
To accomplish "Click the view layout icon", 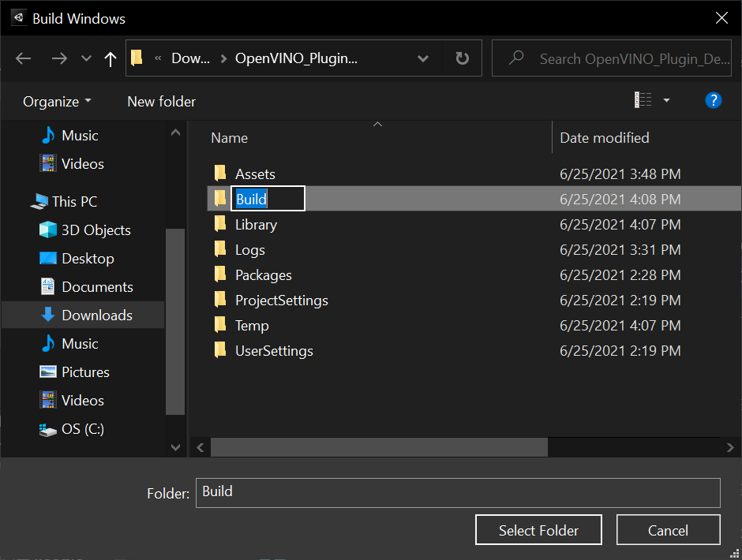I will click(643, 100).
